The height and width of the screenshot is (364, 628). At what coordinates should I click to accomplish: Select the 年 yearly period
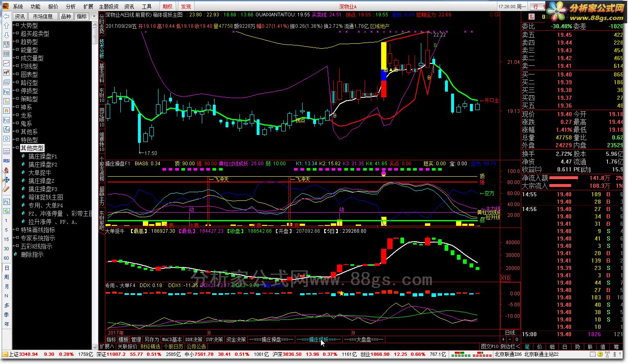pos(6,324)
